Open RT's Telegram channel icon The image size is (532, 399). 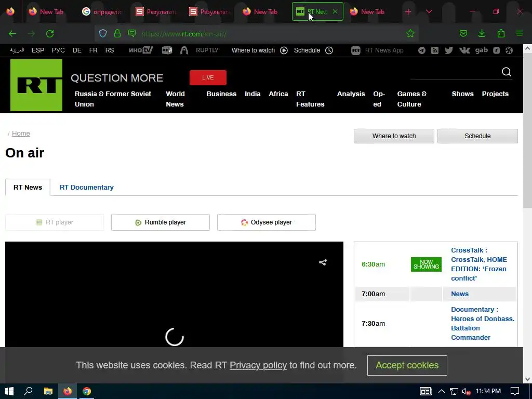point(422,50)
